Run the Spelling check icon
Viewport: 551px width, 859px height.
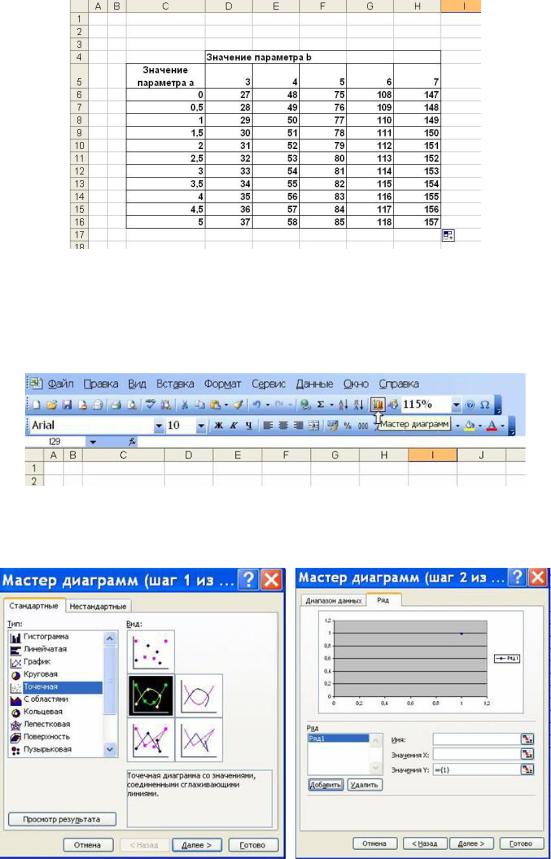click(152, 405)
